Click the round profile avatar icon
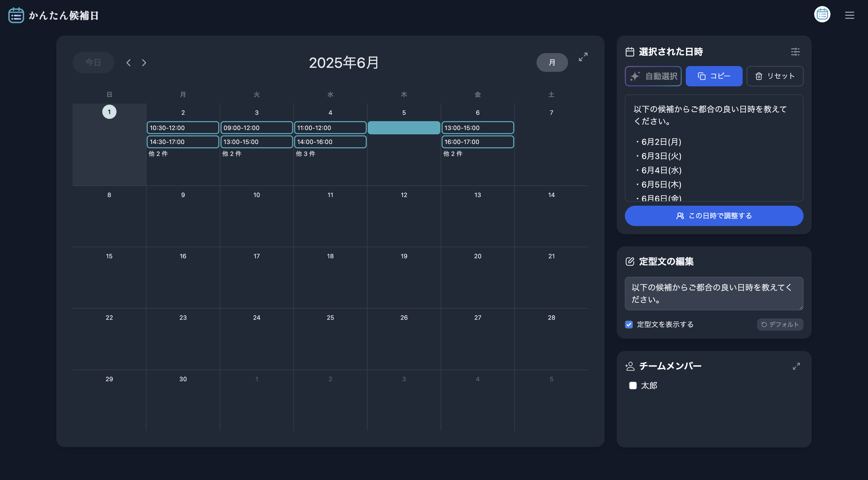 coord(822,14)
